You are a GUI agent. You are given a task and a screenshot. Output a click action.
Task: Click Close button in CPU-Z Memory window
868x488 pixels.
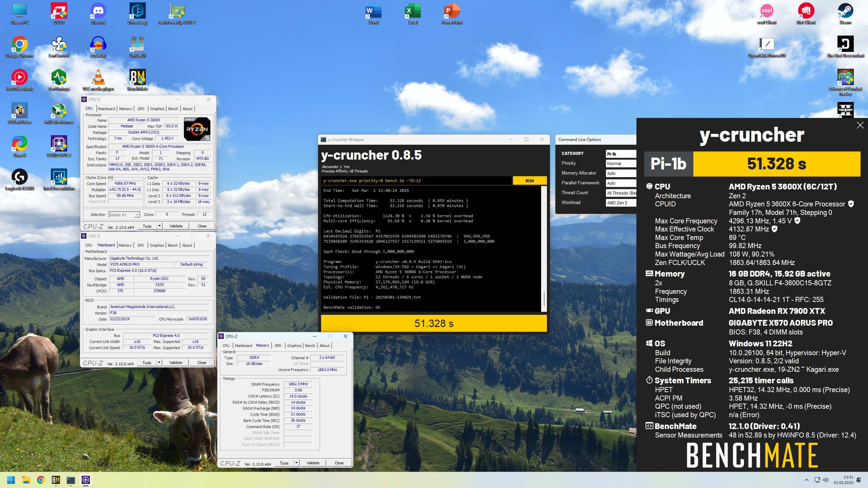coord(339,463)
